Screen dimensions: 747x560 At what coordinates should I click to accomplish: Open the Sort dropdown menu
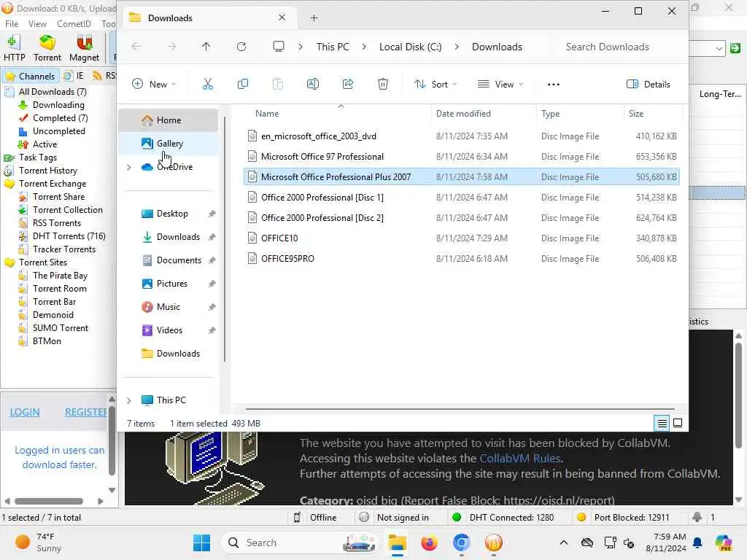pos(436,85)
